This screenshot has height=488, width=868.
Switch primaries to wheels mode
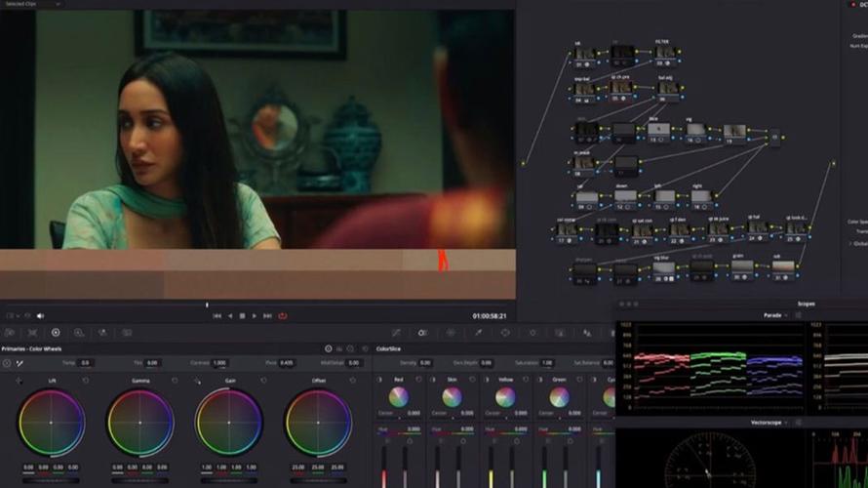click(x=329, y=349)
